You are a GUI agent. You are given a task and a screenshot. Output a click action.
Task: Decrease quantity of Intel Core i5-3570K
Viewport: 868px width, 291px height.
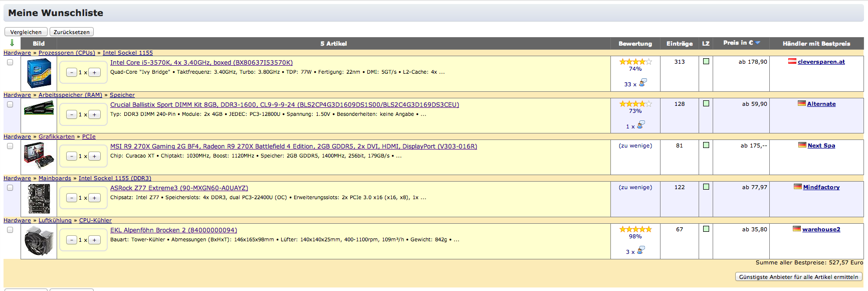click(x=72, y=72)
